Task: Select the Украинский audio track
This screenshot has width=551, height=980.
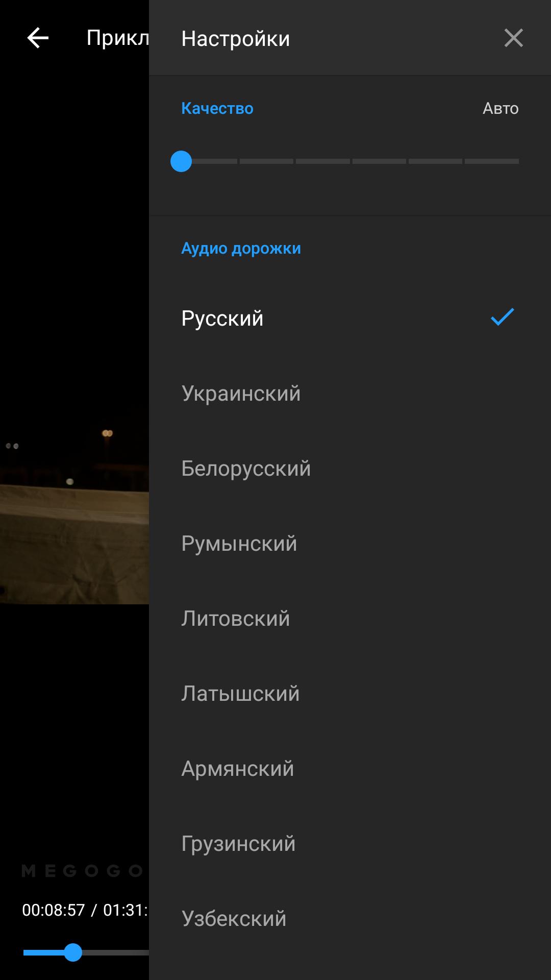Action: point(350,393)
